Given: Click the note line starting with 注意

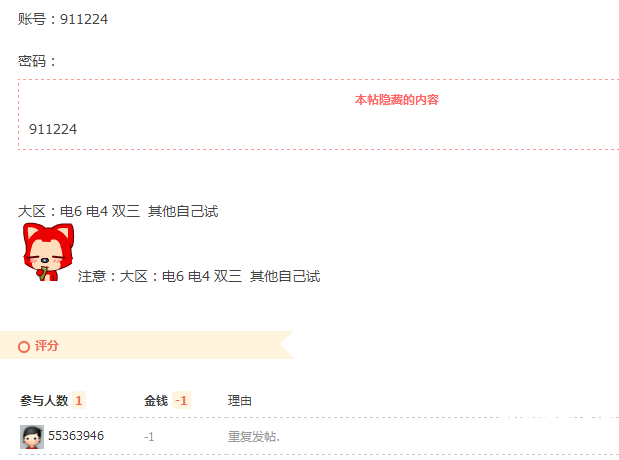Looking at the screenshot, I should click(199, 276).
